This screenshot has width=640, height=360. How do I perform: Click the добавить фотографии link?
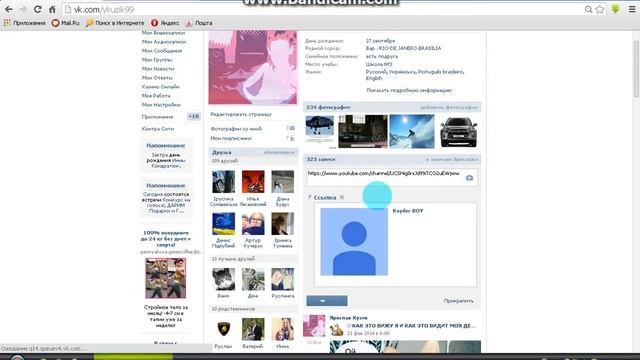click(x=449, y=107)
